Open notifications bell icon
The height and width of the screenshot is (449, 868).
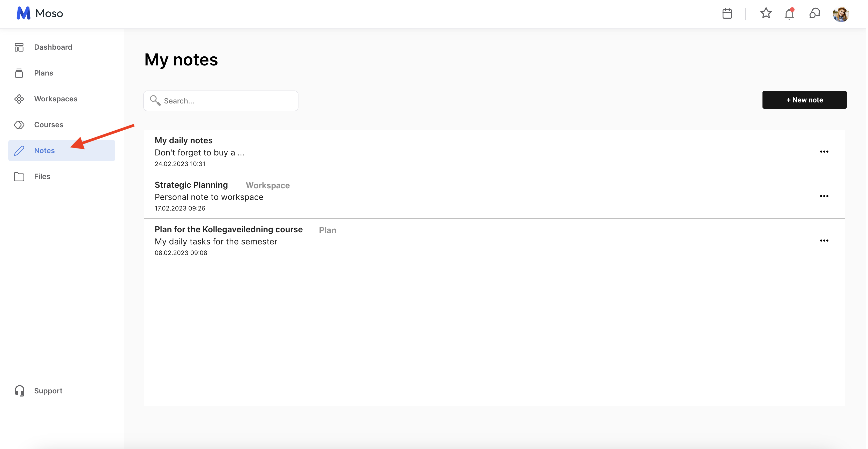coord(789,14)
